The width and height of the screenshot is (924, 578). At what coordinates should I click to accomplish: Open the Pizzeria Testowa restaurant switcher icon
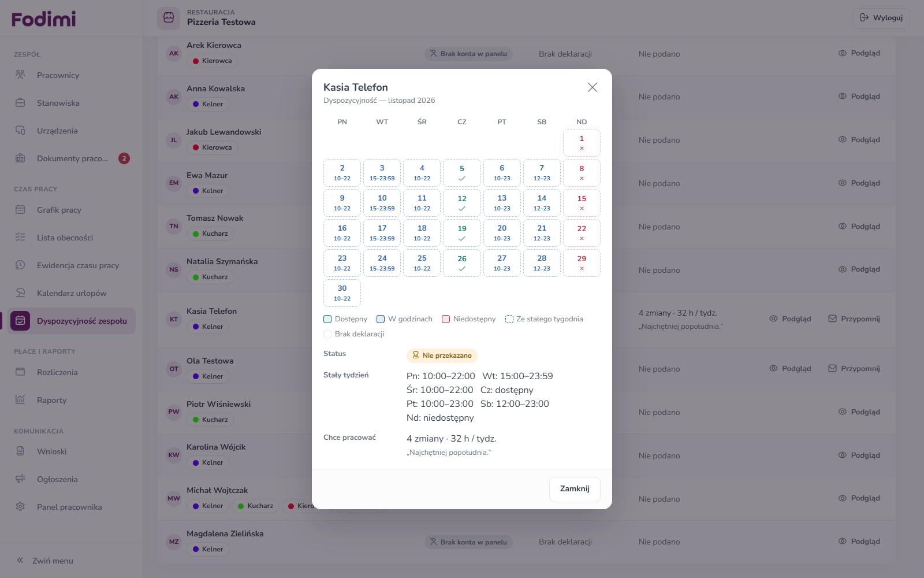click(x=169, y=18)
